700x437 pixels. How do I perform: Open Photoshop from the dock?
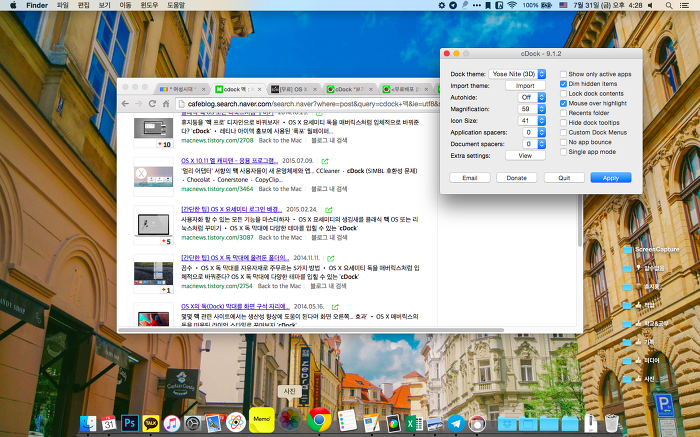coord(130,423)
